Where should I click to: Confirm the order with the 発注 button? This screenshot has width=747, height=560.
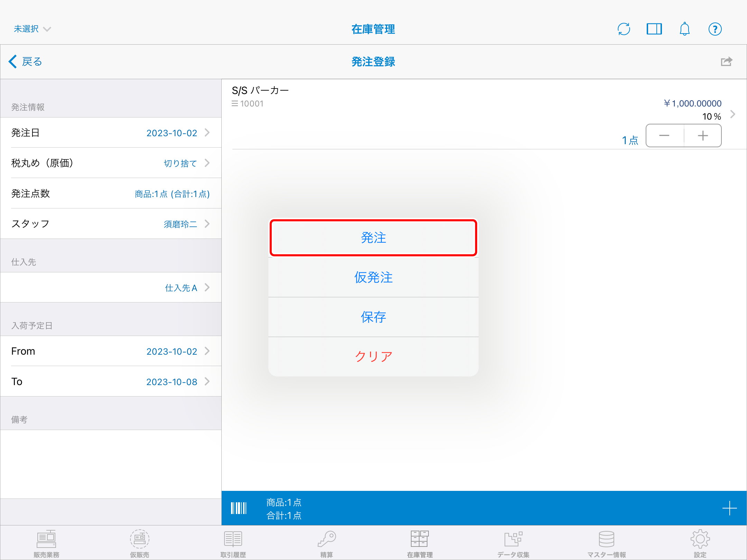(x=373, y=238)
